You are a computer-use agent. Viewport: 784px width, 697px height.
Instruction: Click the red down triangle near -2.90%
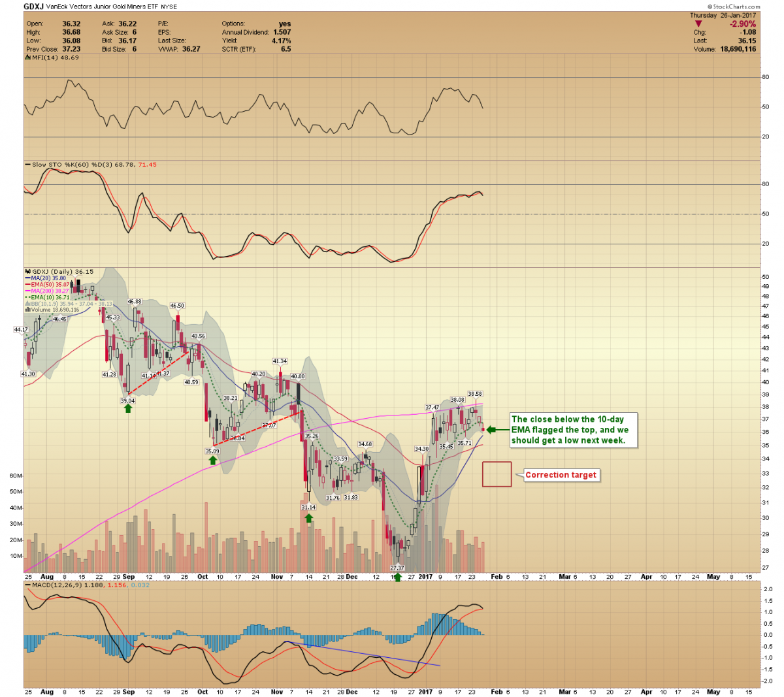[x=698, y=24]
